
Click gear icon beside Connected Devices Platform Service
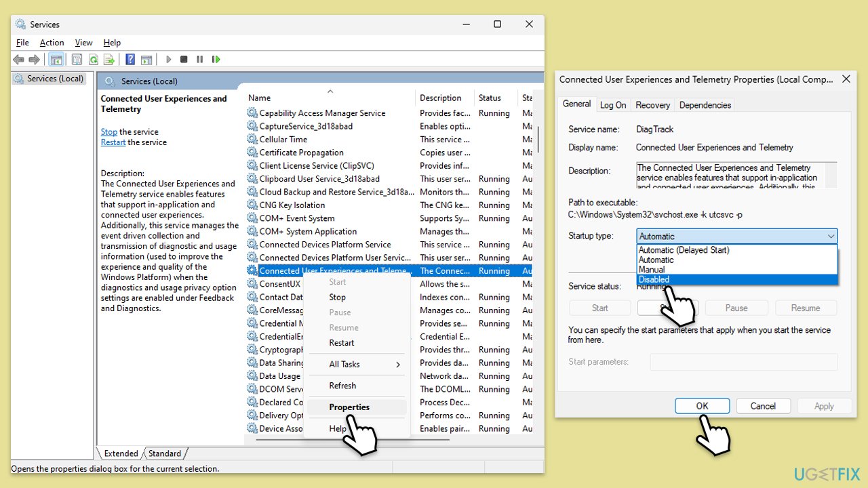pos(252,245)
